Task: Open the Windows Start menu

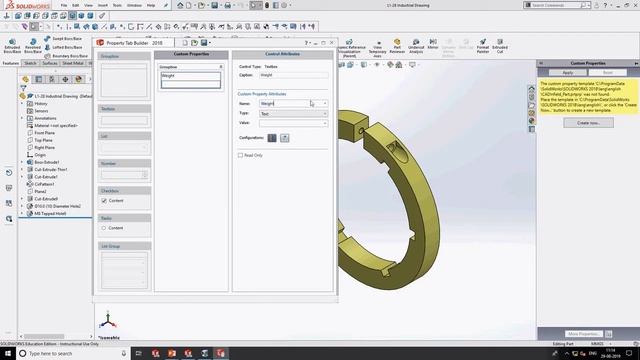Action: click(8, 353)
